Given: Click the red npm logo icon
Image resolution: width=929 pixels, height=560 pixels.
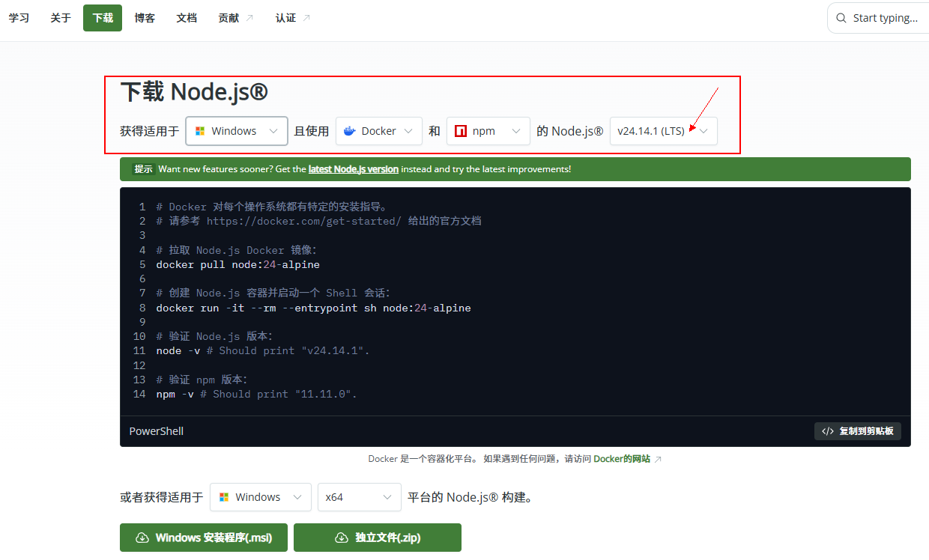Looking at the screenshot, I should [x=461, y=131].
